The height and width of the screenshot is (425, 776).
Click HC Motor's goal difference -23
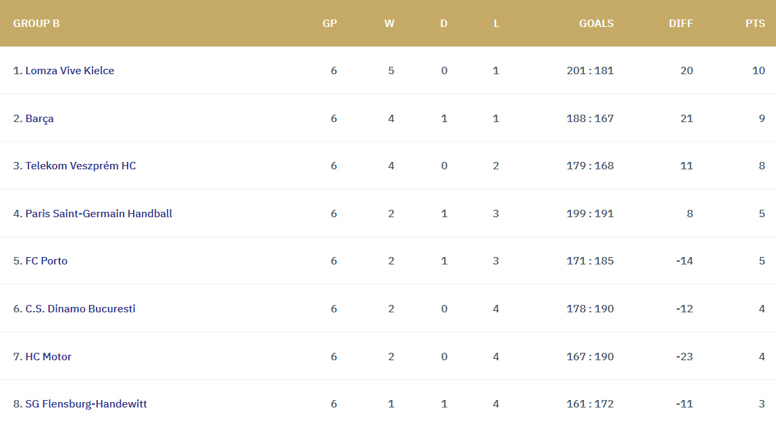click(x=684, y=357)
